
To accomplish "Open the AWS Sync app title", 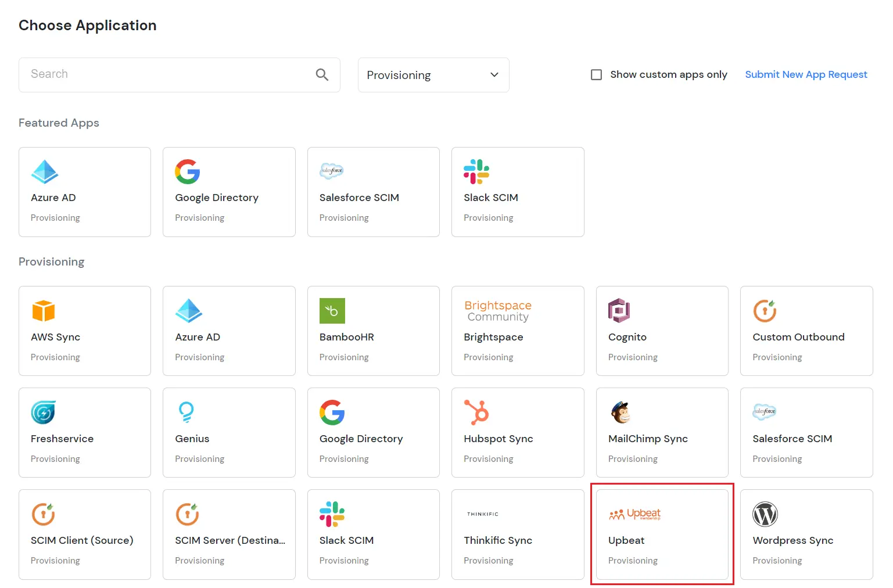I will [x=56, y=337].
